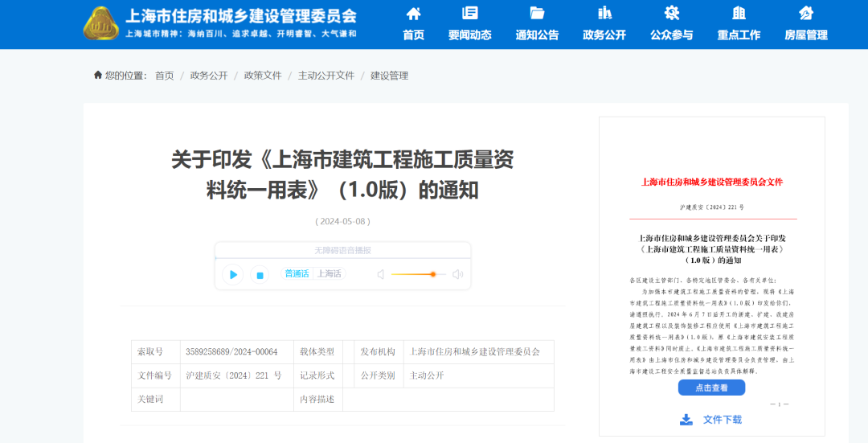Click the 房屋管理 house icon
This screenshot has width=868, height=443.
(x=806, y=13)
